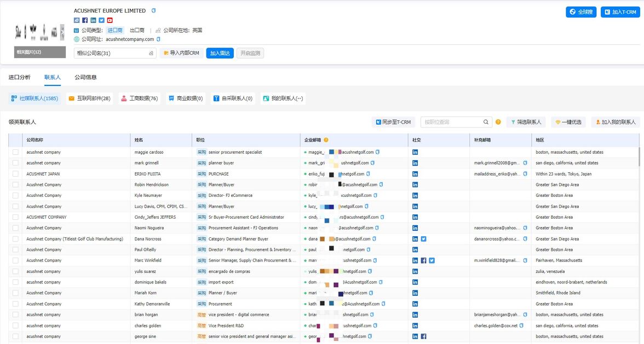
Task: Open the 商业数据(0) sub-tab
Action: 186,98
